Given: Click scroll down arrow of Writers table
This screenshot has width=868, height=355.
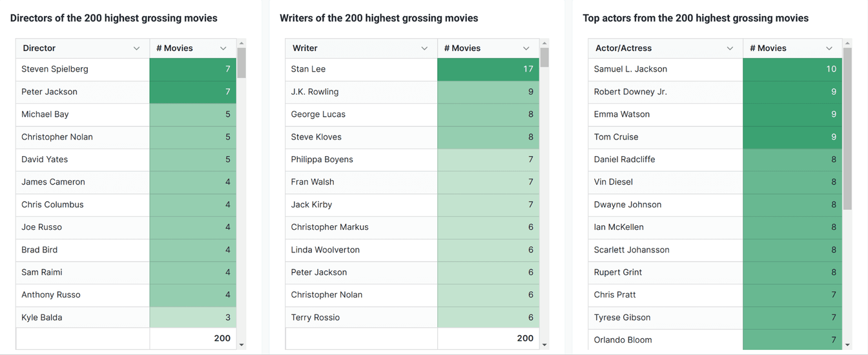Looking at the screenshot, I should pyautogui.click(x=544, y=345).
